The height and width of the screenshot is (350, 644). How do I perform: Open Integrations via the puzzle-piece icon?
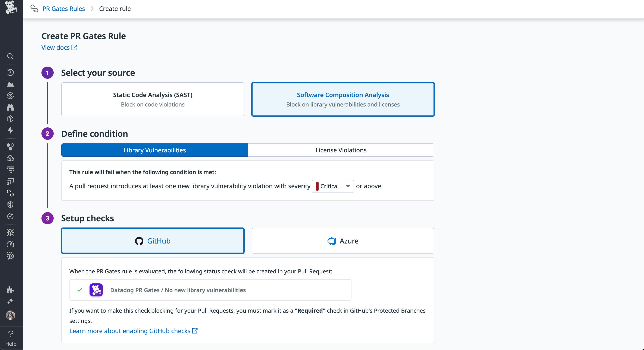tap(10, 290)
